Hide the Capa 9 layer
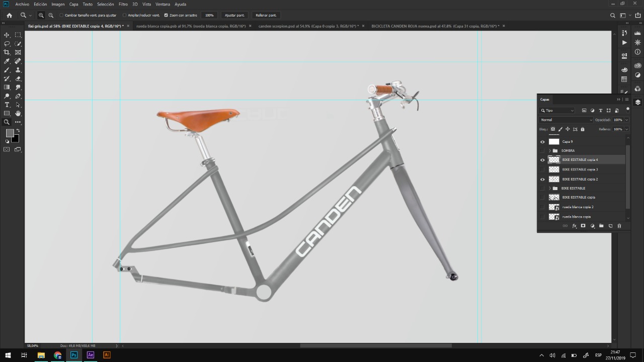 [x=542, y=142]
